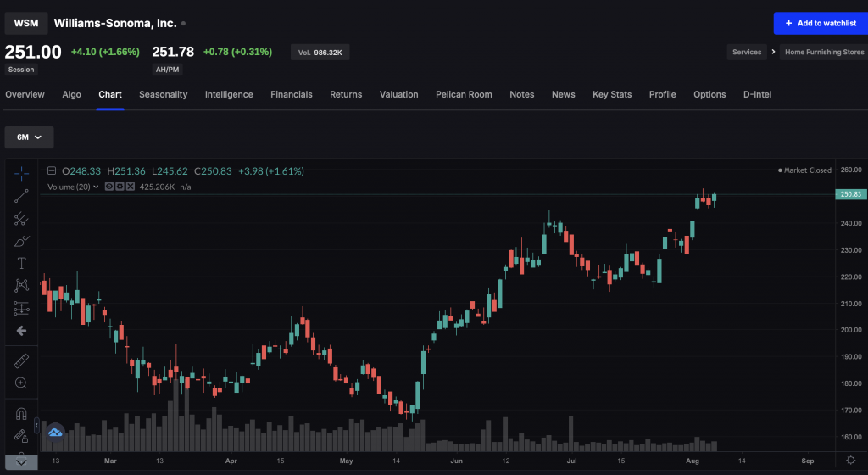Open the Pelican Room tab
This screenshot has width=868, height=475.
pos(464,95)
